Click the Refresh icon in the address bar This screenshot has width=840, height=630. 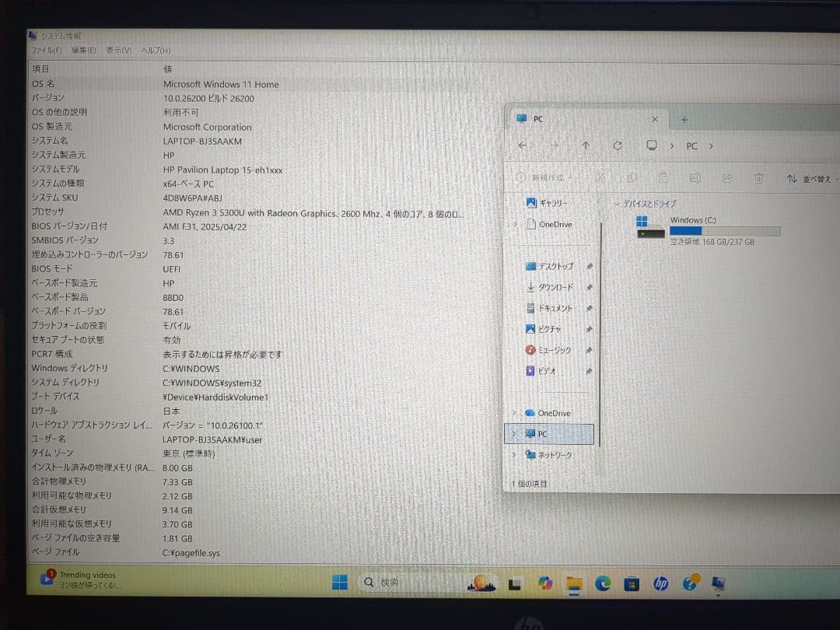(x=617, y=145)
